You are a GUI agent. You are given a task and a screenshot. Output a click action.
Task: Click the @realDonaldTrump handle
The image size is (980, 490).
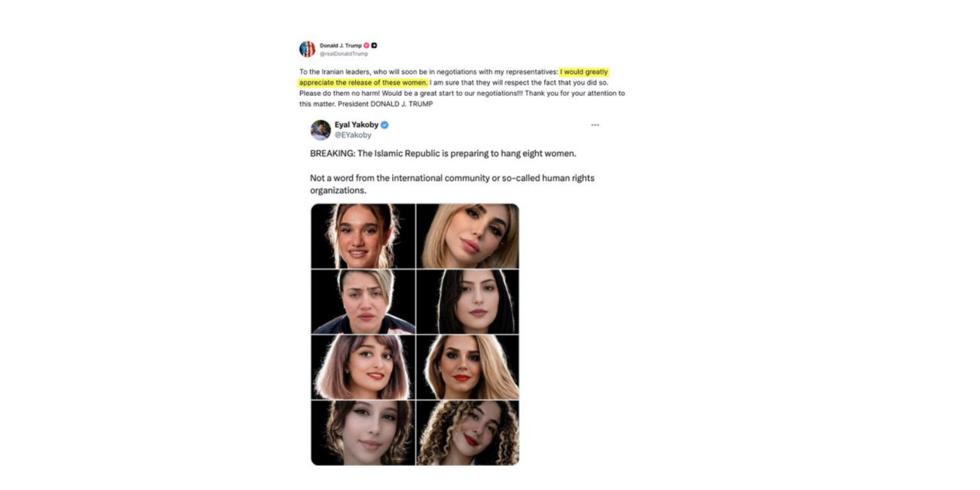pos(344,54)
